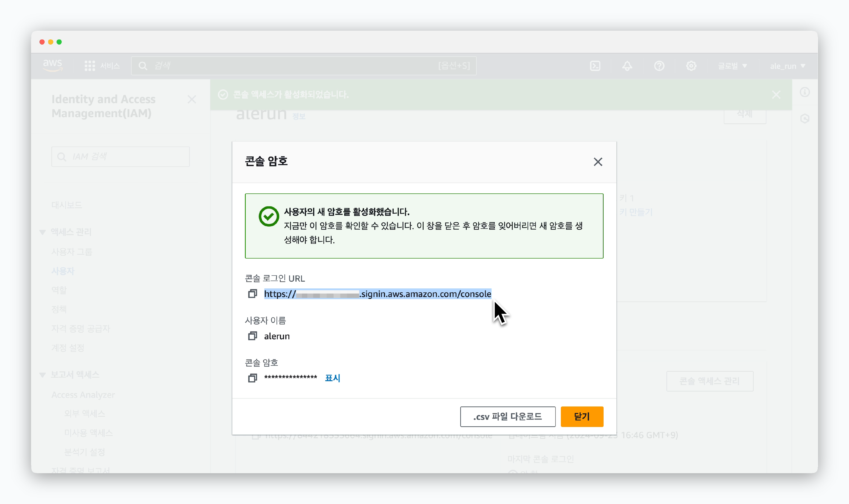Open the info panel icon at right
This screenshot has height=504, width=849.
pos(804,92)
